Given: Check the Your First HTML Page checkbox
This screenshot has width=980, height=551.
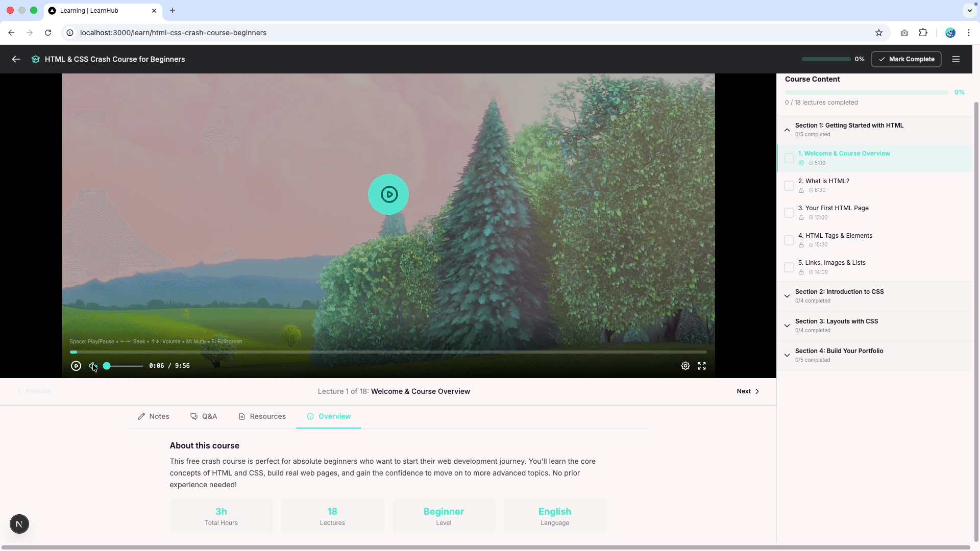Looking at the screenshot, I should point(789,213).
